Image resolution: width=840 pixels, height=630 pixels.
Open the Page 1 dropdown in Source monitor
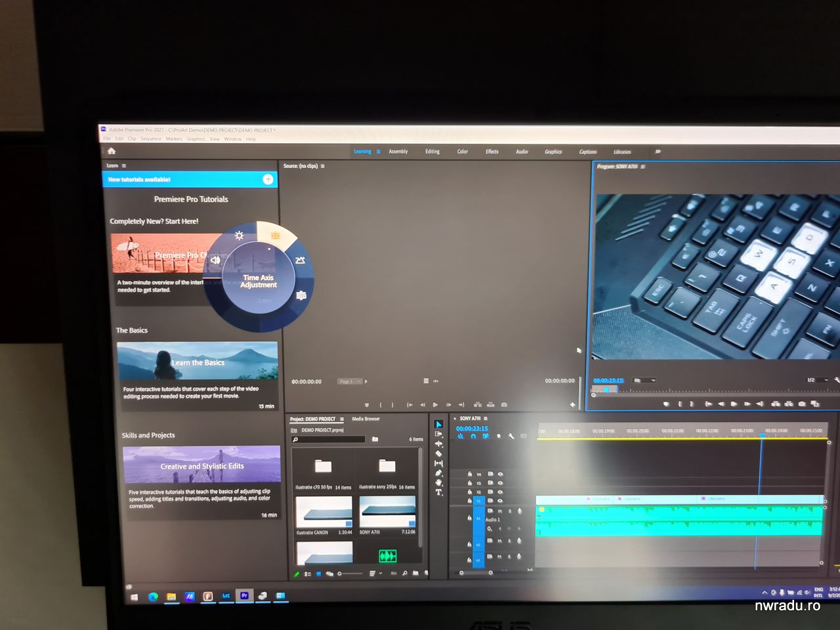tap(350, 381)
